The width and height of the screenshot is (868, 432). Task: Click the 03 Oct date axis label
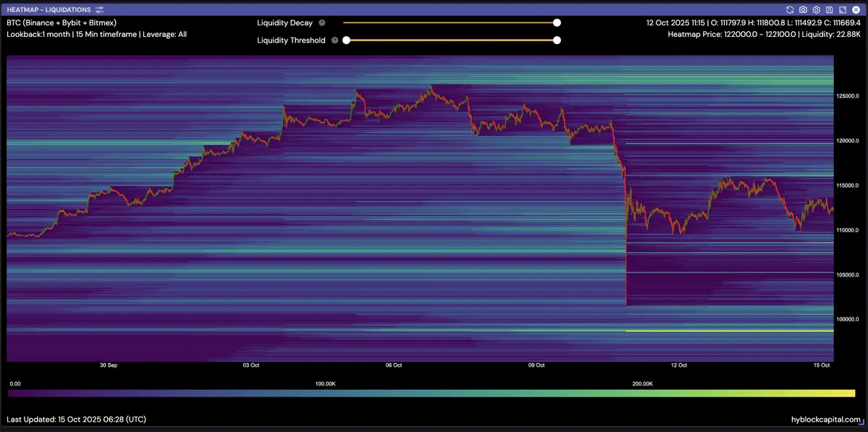251,365
